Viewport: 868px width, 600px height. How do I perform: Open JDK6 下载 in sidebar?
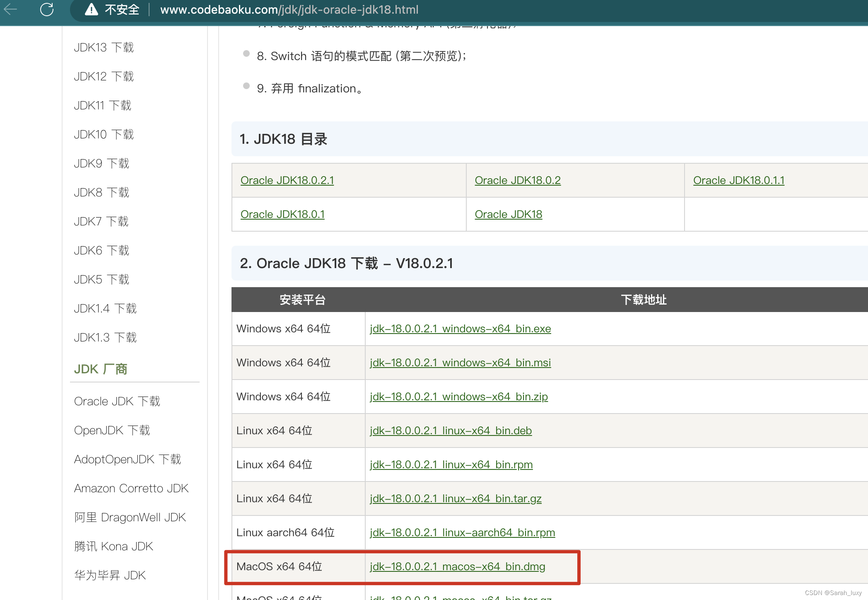pos(102,251)
